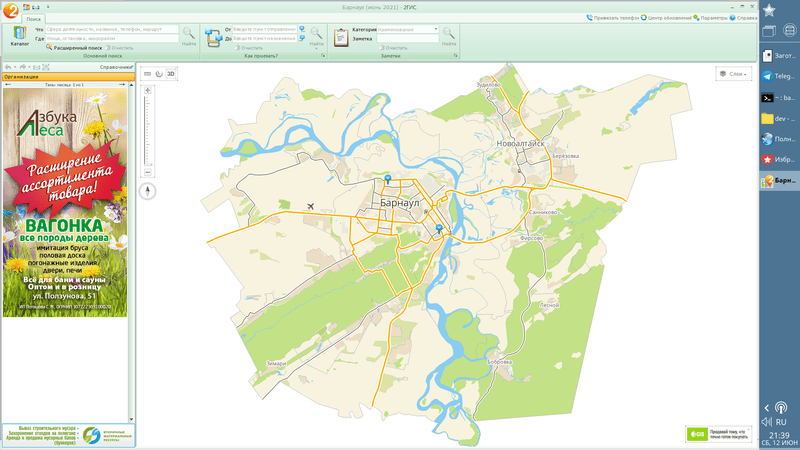The image size is (800, 450).
Task: Click the map zoom-in plus button
Action: click(148, 91)
